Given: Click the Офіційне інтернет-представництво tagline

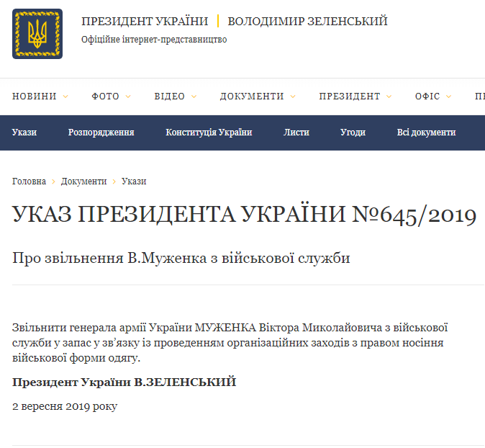Looking at the screenshot, I should coord(154,40).
